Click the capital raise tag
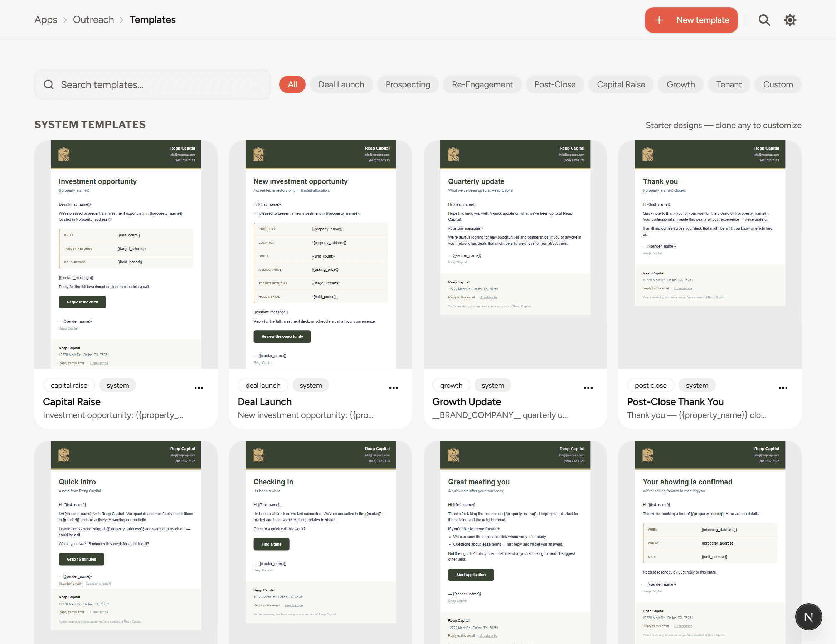 (x=69, y=385)
